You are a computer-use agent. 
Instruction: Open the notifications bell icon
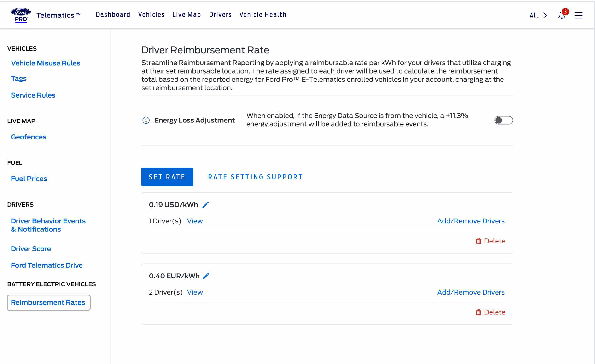pyautogui.click(x=561, y=15)
